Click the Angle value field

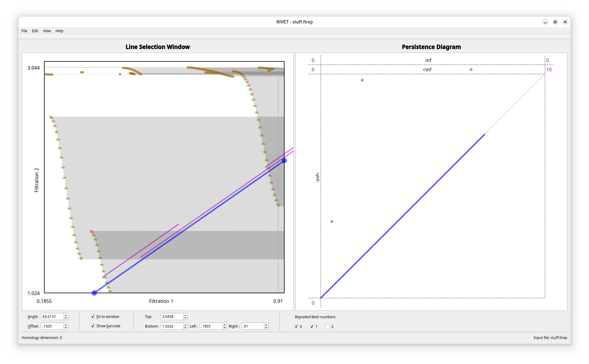click(52, 316)
